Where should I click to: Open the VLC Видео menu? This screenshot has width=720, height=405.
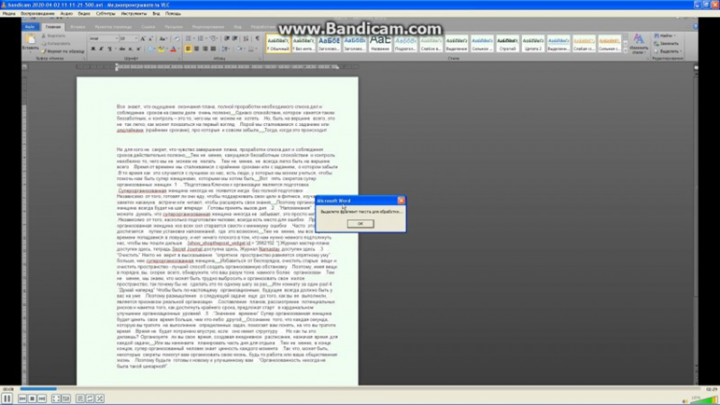84,14
